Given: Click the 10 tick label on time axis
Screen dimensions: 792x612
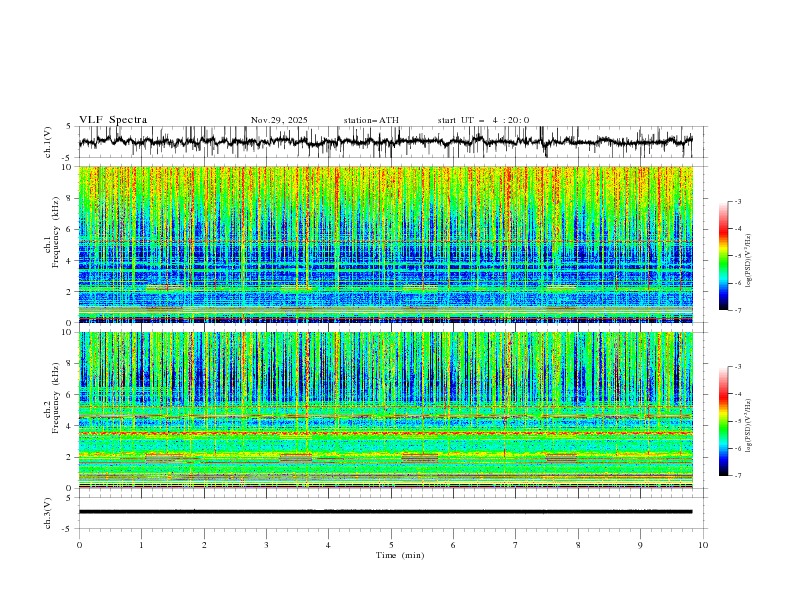Looking at the screenshot, I should pyautogui.click(x=703, y=545).
